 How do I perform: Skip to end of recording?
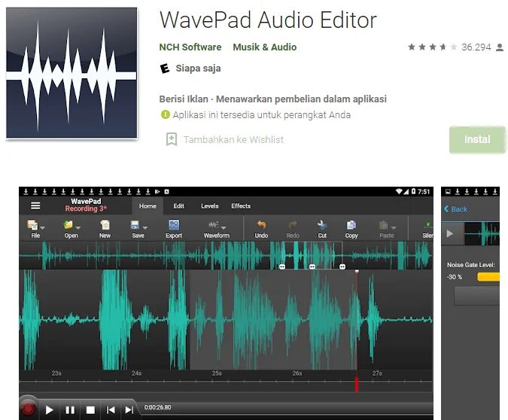129,410
